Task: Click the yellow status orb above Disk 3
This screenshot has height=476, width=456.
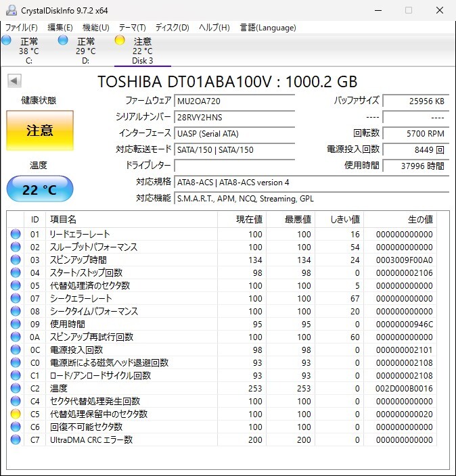Action: (x=120, y=40)
